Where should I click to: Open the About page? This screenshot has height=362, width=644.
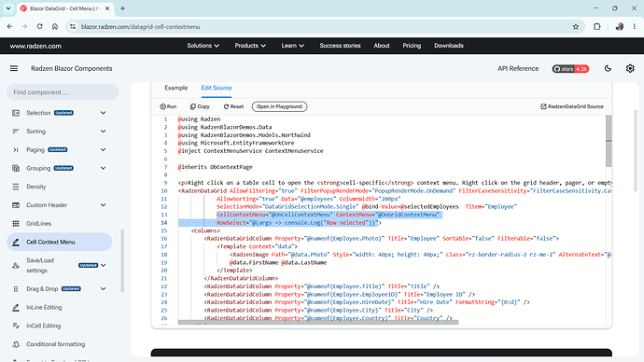coord(382,46)
